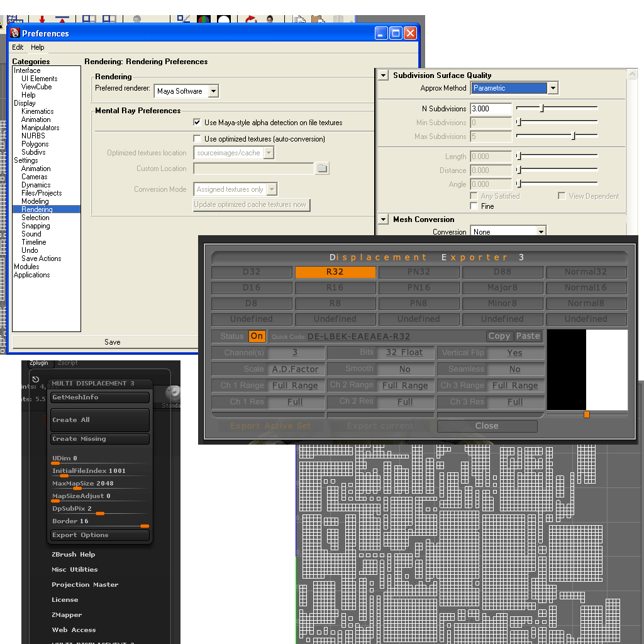The width and height of the screenshot is (644, 644).
Task: Toggle the Status On switch
Action: click(x=257, y=336)
